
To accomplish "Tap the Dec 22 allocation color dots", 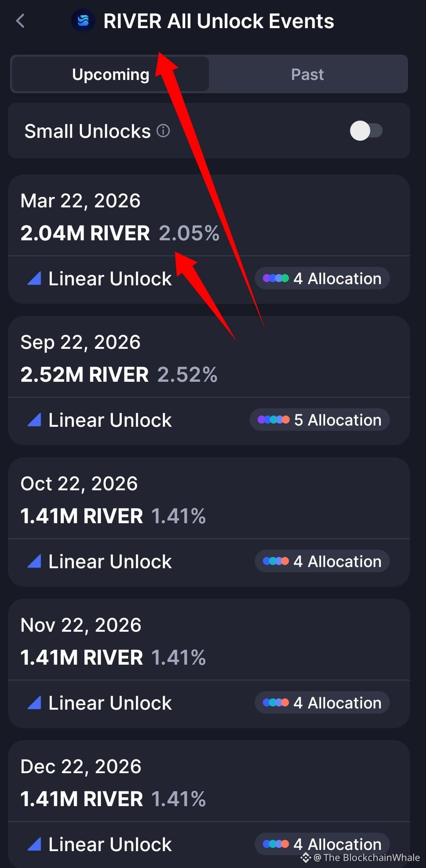I will click(276, 844).
